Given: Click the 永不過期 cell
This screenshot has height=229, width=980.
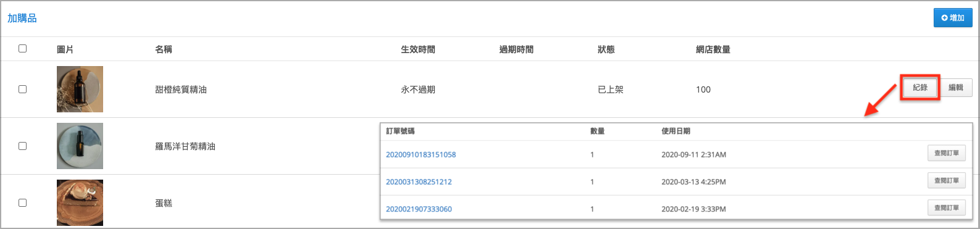Looking at the screenshot, I should tap(418, 90).
